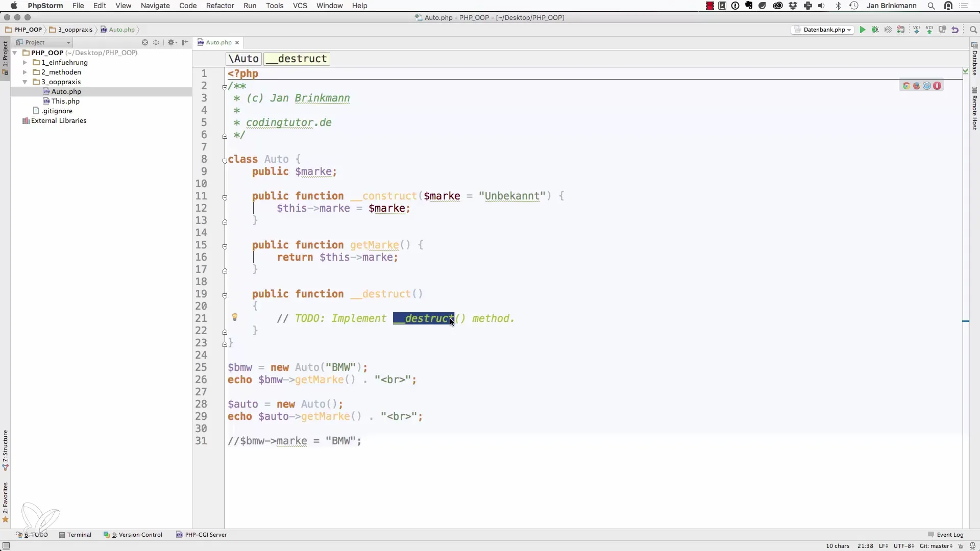The width and height of the screenshot is (980, 551).
Task: Click PHP_OOP in navigation bar
Action: 23,30
